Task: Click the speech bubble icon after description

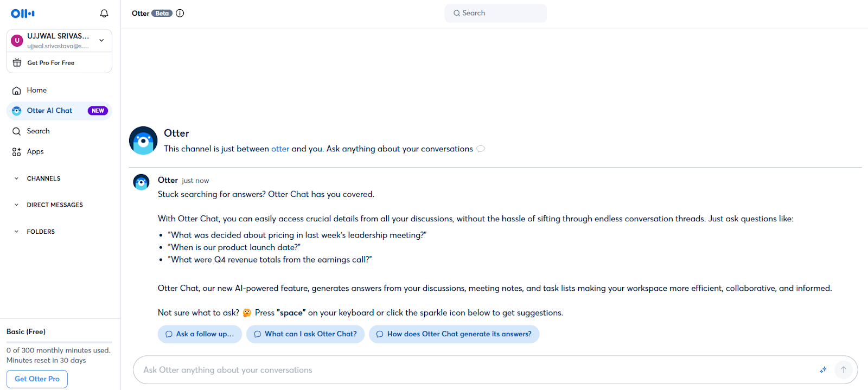Action: (x=481, y=149)
